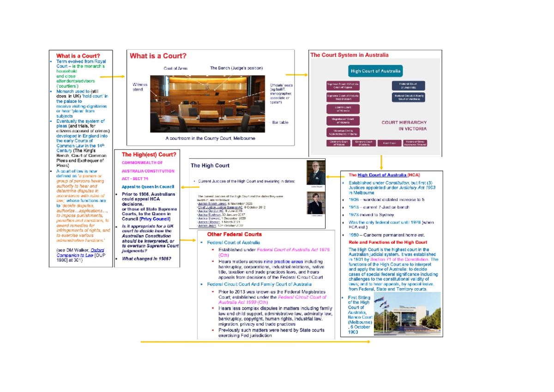Select the Federal Court of Australia hierarchy box
Screen dimensions: 554x392
(x=409, y=86)
